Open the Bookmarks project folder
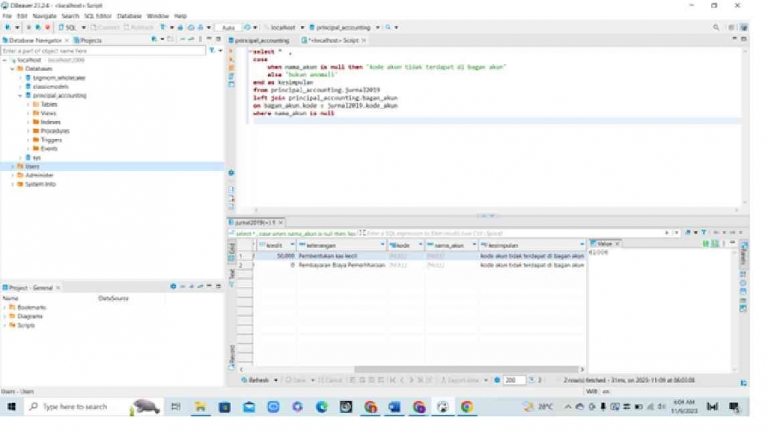The height and width of the screenshot is (433, 770). (31, 307)
